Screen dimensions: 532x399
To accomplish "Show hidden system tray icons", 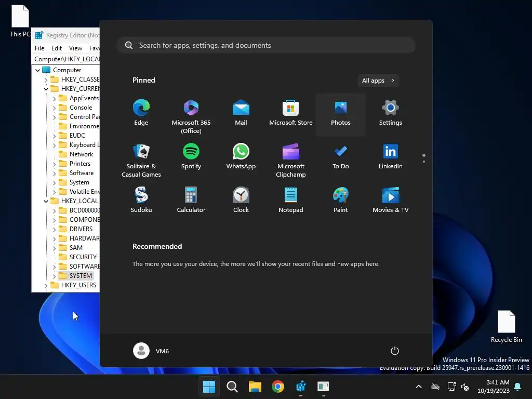I will coord(419,387).
